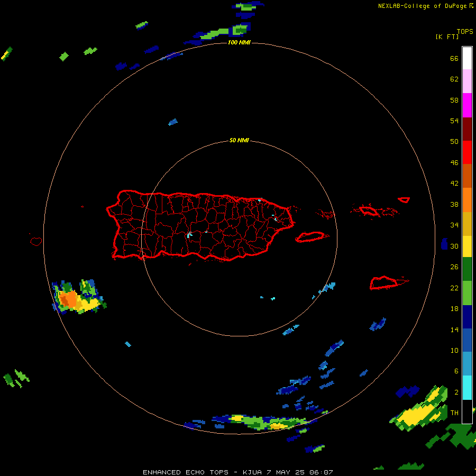
Task: Select the maroon dark red legend swatch
Action: (x=467, y=129)
